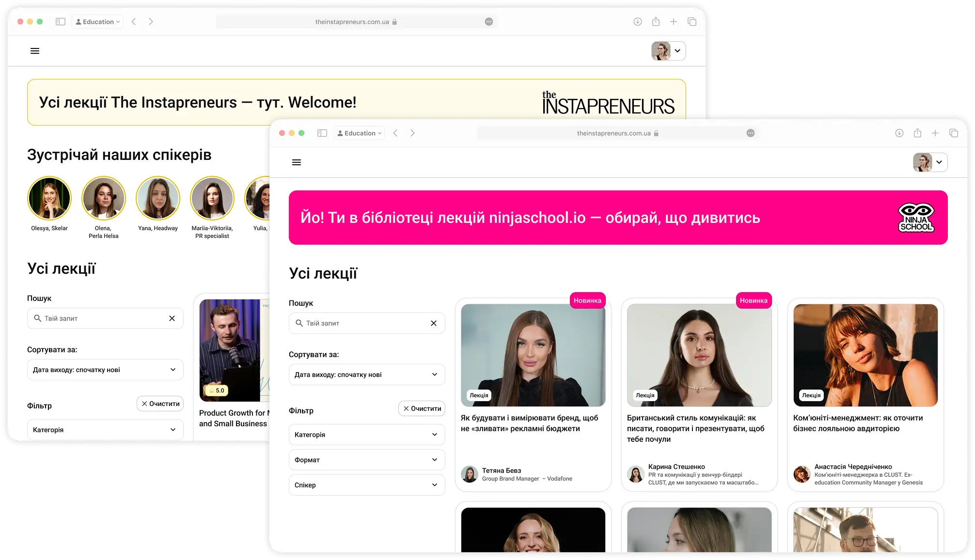Show tab overview in front browser
Screen dimensions: 975x560
pos(954,133)
